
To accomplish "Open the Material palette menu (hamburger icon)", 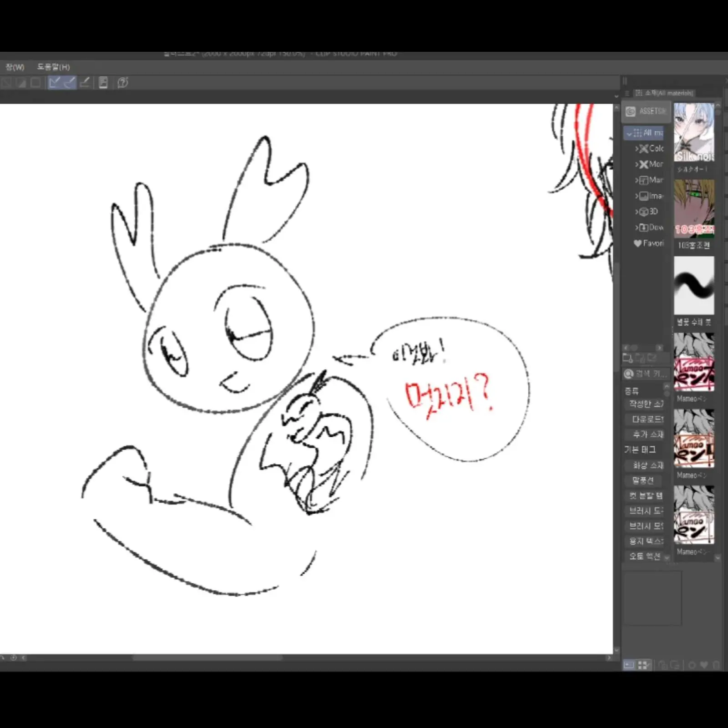I will 627,93.
